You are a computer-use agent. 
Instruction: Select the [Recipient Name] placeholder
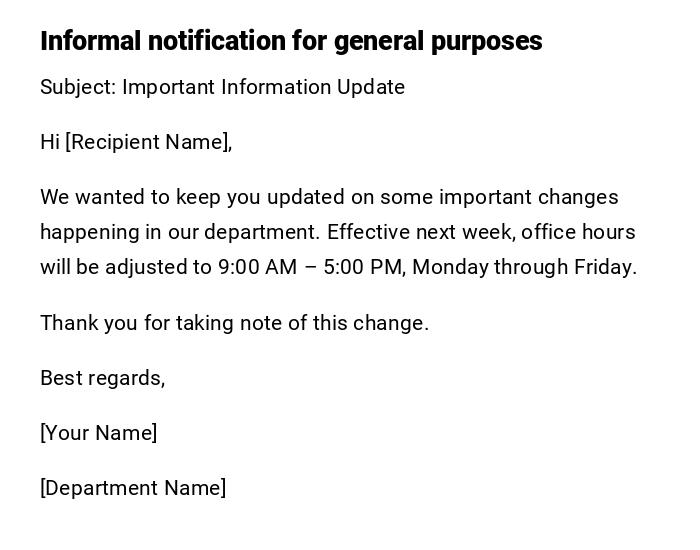tap(148, 142)
